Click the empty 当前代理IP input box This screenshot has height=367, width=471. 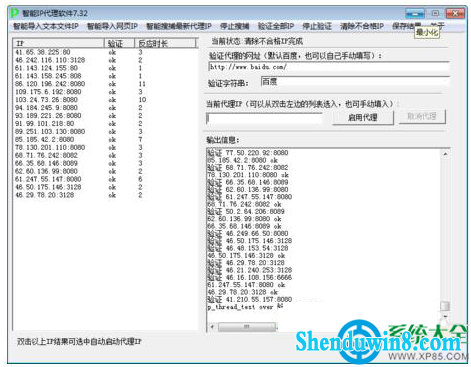264,118
